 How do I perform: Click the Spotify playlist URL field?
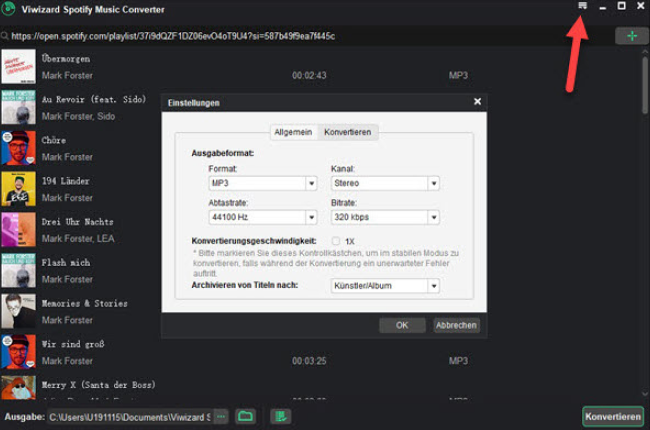[x=300, y=36]
